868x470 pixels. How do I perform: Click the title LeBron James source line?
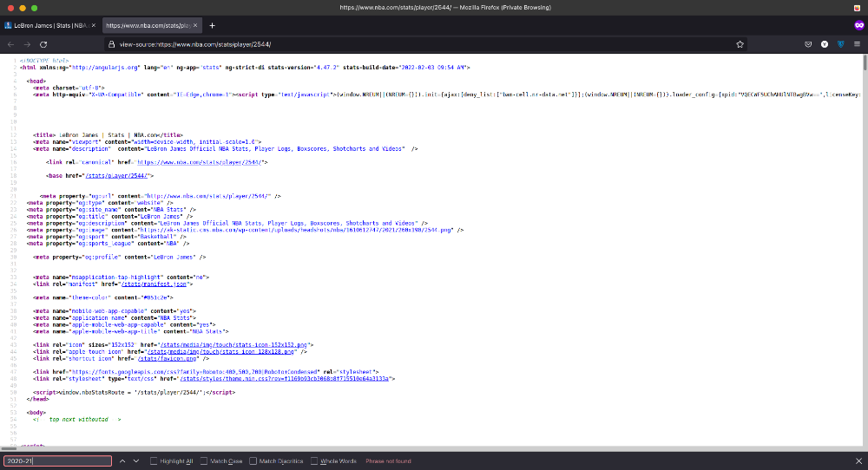[108, 135]
